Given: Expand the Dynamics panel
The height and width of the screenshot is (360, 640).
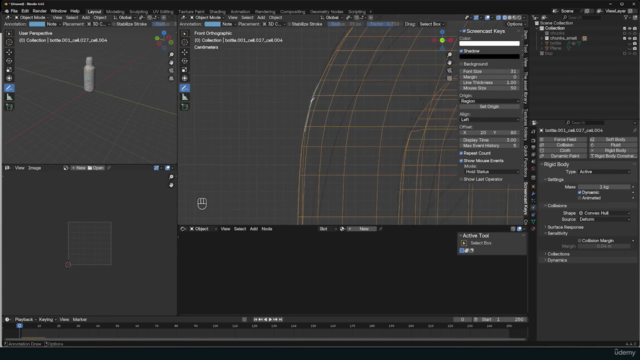Looking at the screenshot, I should tap(556, 260).
